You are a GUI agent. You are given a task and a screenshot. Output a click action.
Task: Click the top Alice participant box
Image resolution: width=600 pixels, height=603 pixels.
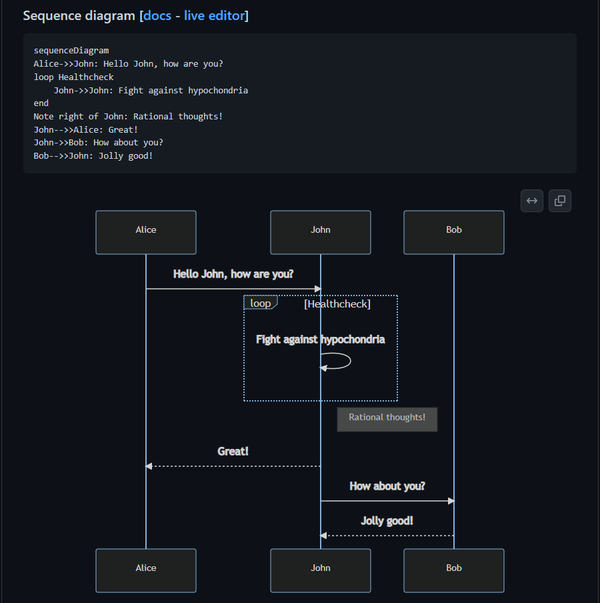(146, 231)
